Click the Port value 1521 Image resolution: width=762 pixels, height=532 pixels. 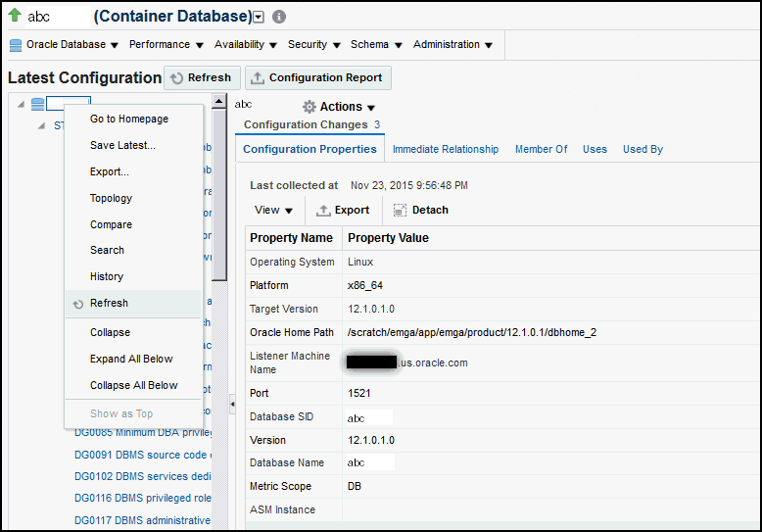[x=359, y=393]
